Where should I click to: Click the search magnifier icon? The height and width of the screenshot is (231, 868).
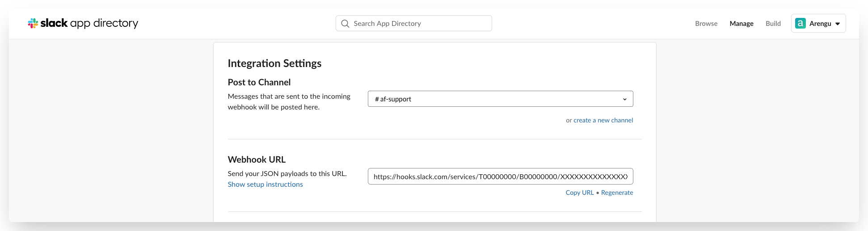click(345, 24)
